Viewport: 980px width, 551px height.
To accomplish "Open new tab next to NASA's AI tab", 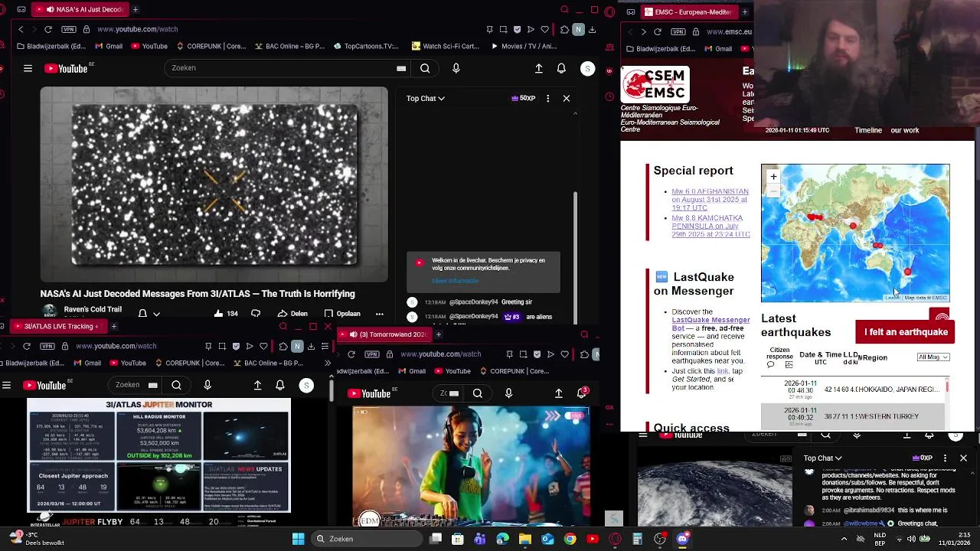I will (x=135, y=9).
